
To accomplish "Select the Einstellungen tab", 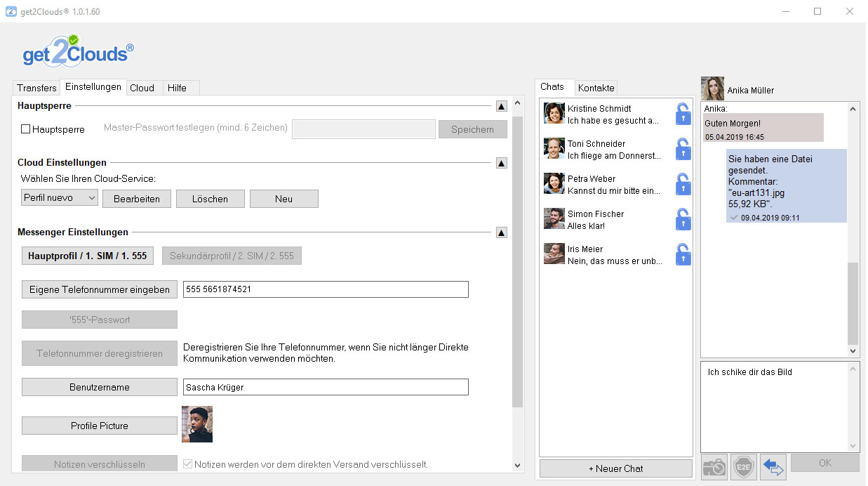I will [93, 87].
